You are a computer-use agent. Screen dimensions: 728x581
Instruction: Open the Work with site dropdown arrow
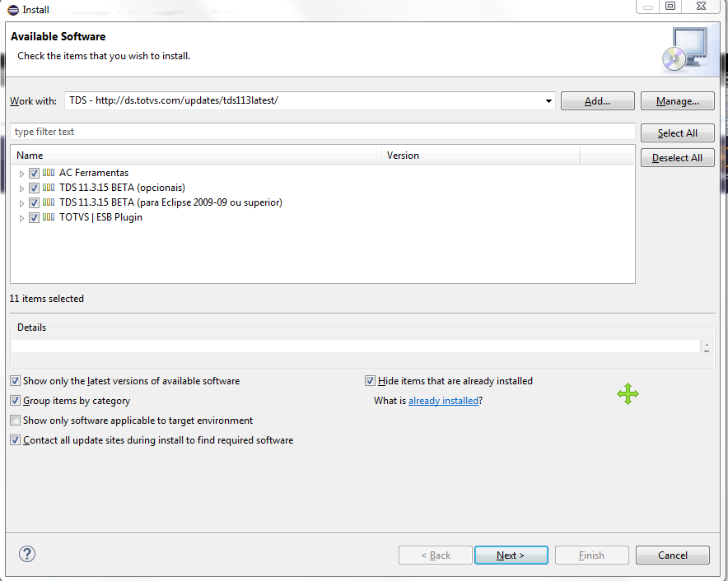[x=548, y=100]
